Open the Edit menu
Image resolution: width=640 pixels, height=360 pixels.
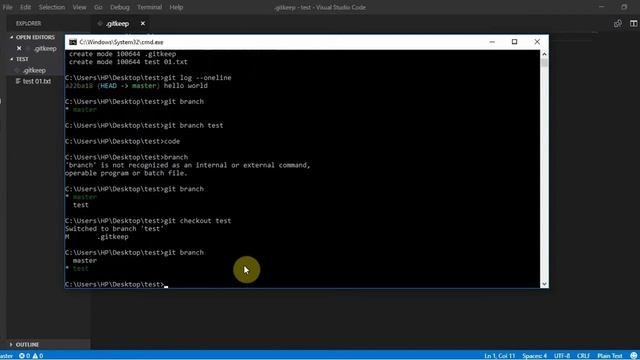tap(25, 7)
